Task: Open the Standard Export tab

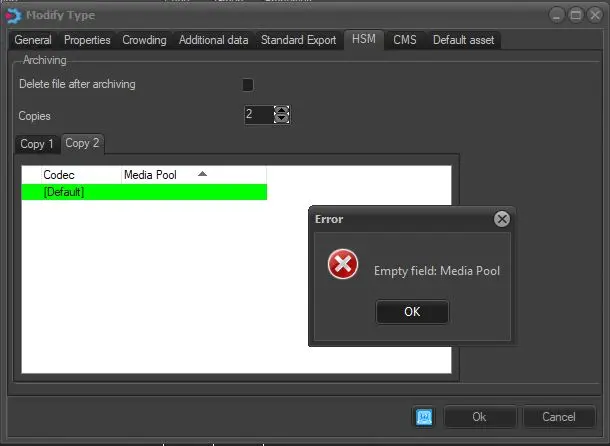Action: click(299, 40)
